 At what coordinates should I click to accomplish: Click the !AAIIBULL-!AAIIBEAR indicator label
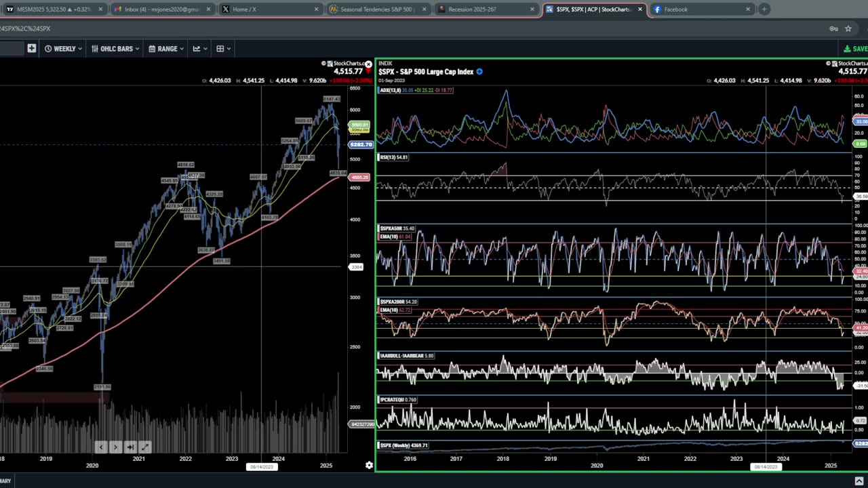click(406, 356)
